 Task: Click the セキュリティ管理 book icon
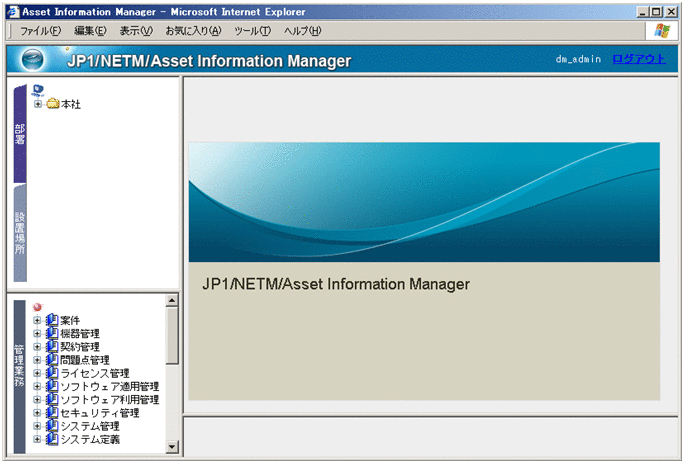[x=52, y=413]
